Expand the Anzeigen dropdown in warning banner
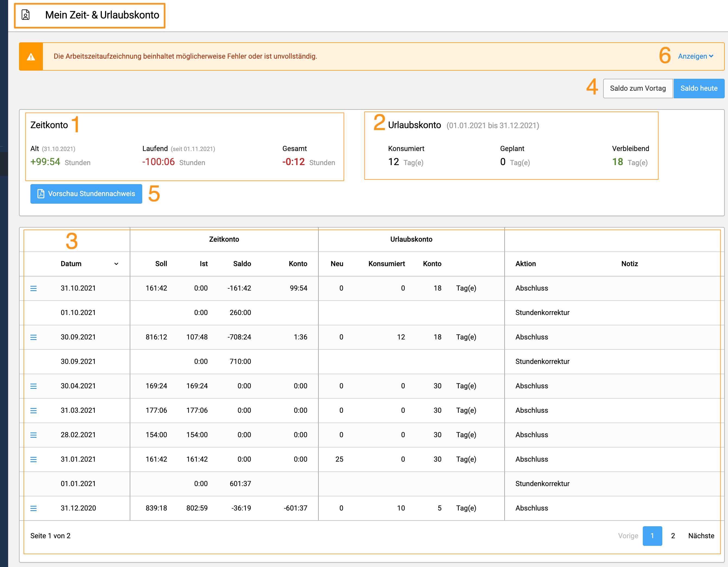Viewport: 728px width, 567px height. (695, 56)
